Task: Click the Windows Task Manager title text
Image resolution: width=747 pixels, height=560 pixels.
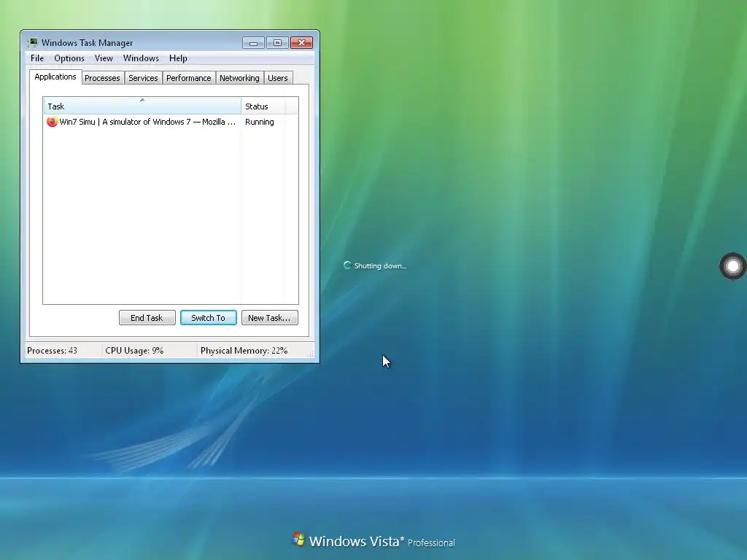Action: [88, 43]
